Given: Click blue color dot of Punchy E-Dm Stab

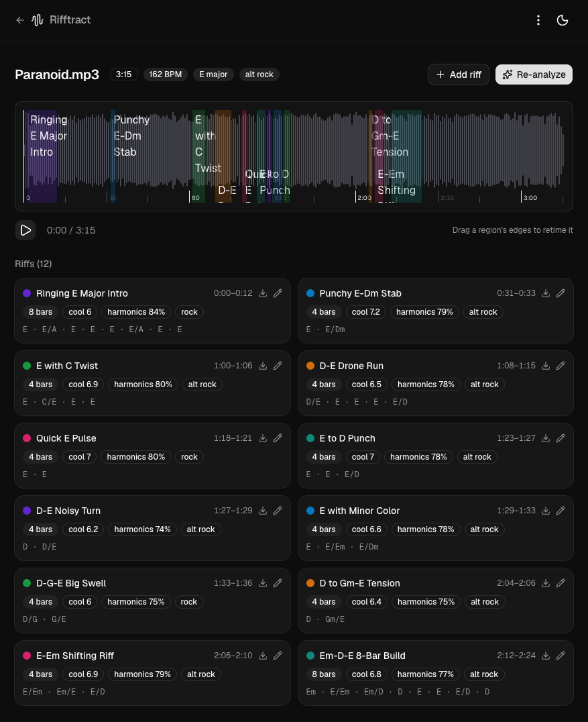Looking at the screenshot, I should pyautogui.click(x=310, y=293).
